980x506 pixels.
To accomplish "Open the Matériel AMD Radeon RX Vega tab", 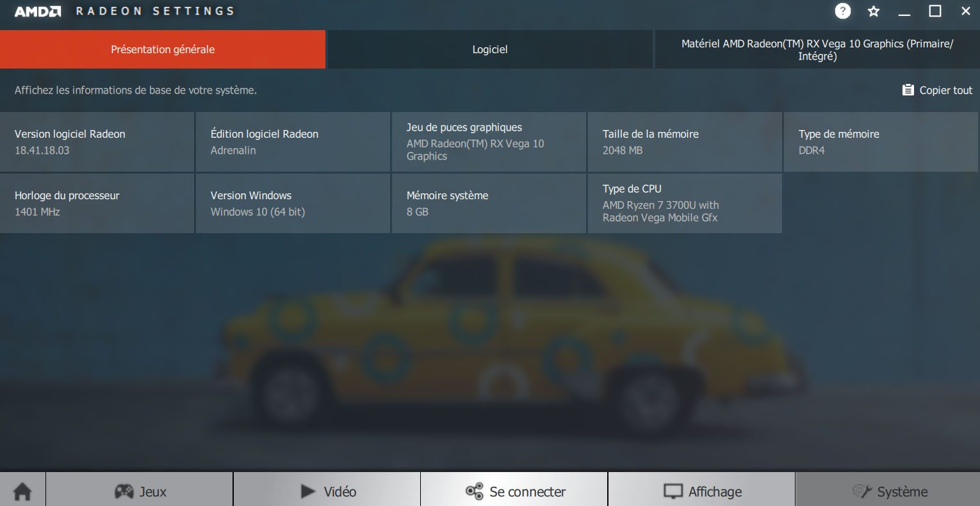I will [817, 49].
